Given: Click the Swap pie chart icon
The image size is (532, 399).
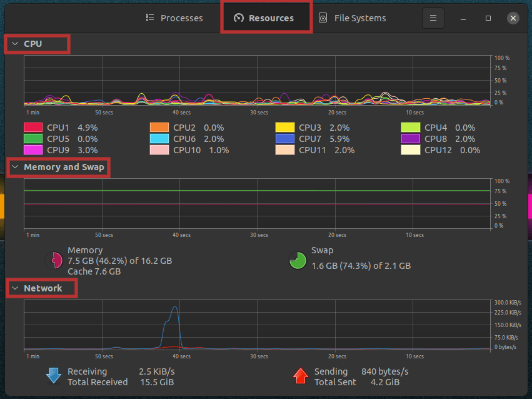Looking at the screenshot, I should [x=298, y=261].
